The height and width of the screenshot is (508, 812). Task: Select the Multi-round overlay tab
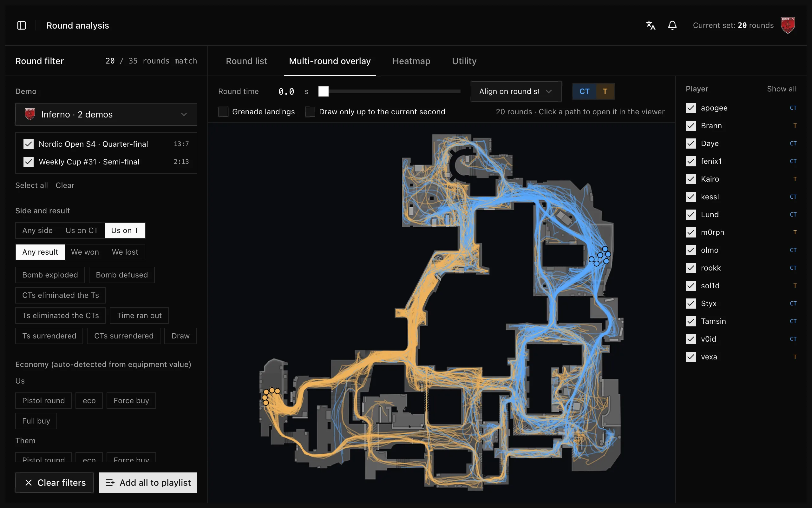tap(330, 61)
